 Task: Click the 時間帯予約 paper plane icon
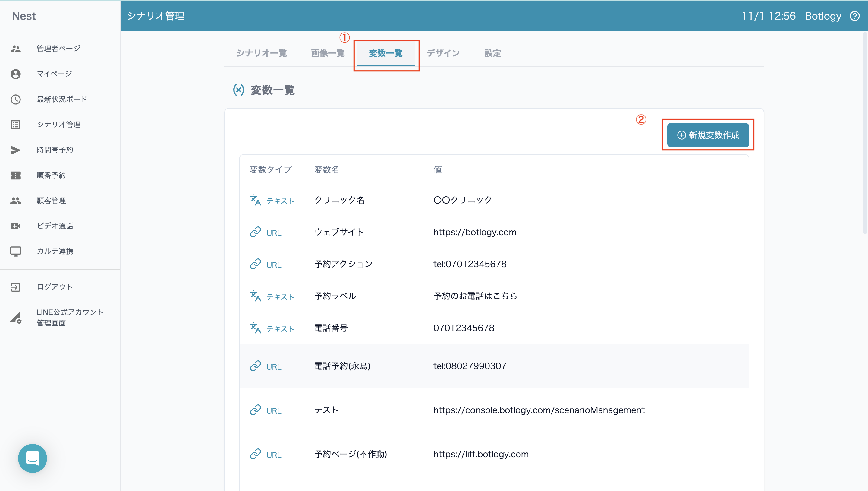[15, 150]
